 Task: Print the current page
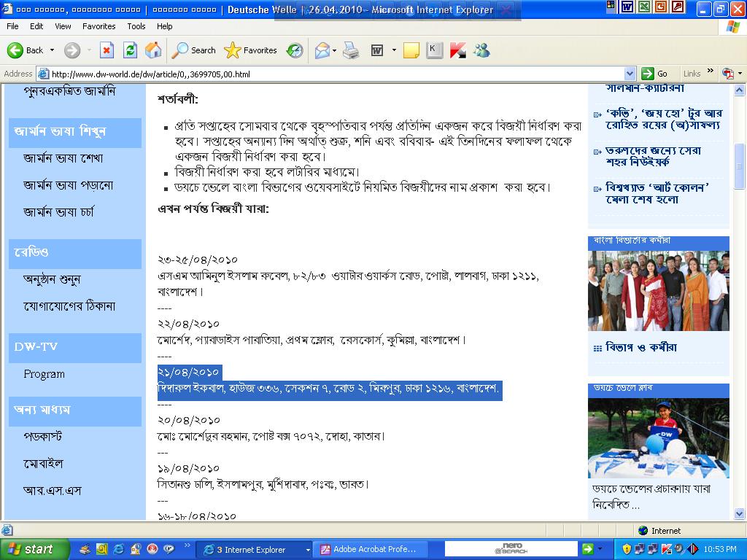(351, 50)
